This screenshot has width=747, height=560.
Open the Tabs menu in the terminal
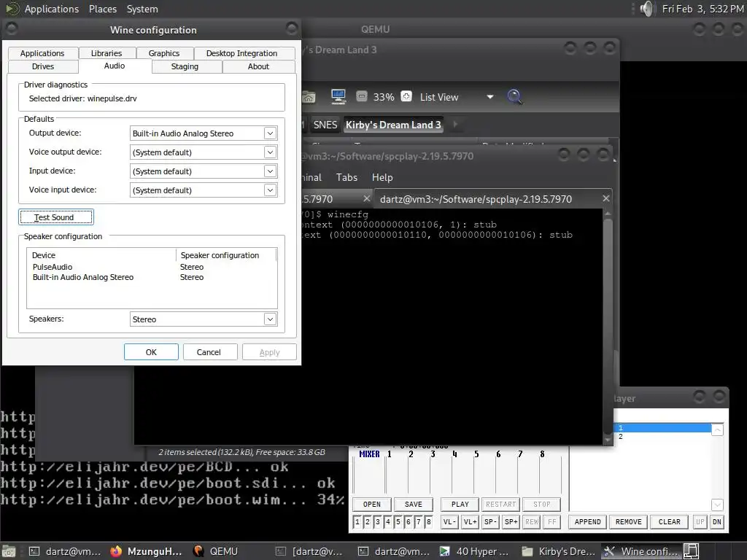347,177
